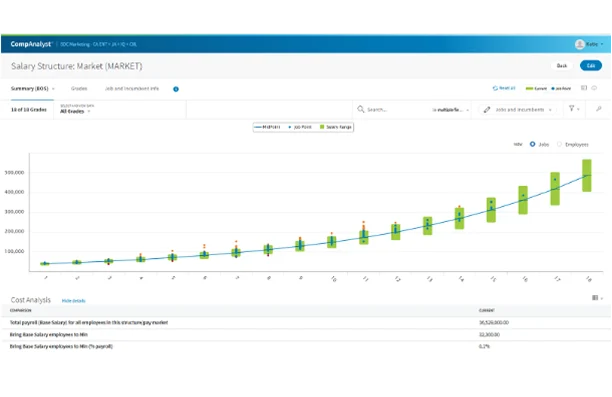This screenshot has width=612, height=397.
Task: Click the Salary Structure: Market page title
Action: click(76, 66)
